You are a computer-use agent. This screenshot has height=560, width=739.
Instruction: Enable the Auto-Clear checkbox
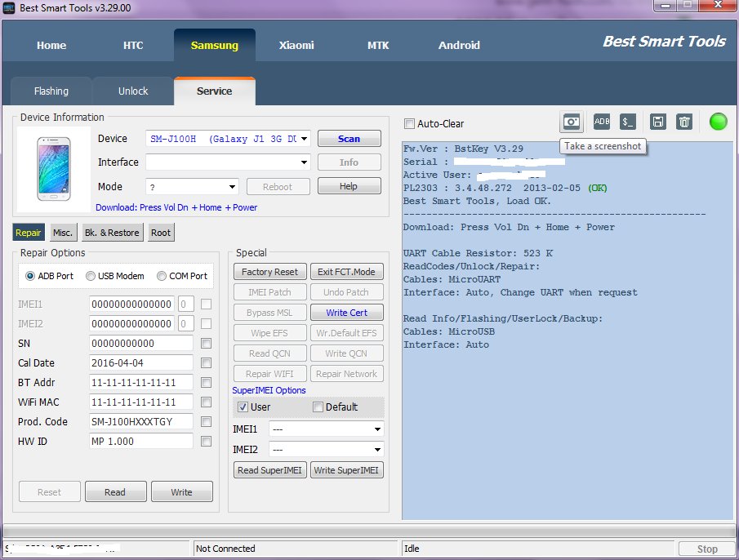pos(410,124)
